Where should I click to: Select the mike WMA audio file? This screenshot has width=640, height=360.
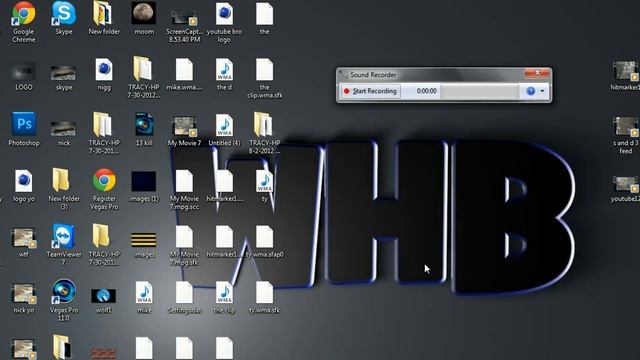(144, 292)
